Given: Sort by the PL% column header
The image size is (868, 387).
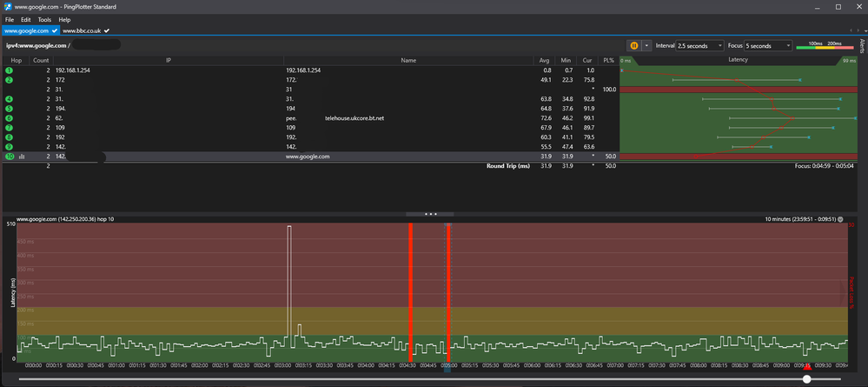Looking at the screenshot, I should coord(609,60).
